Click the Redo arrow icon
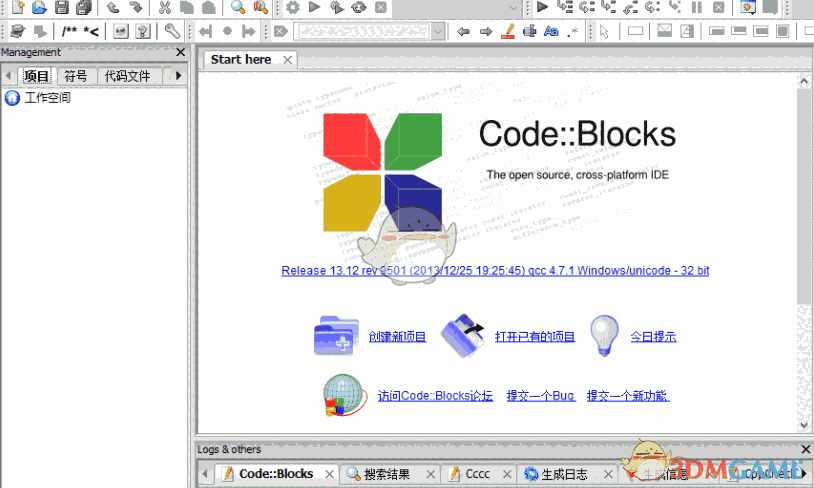The height and width of the screenshot is (488, 814). 135,7
